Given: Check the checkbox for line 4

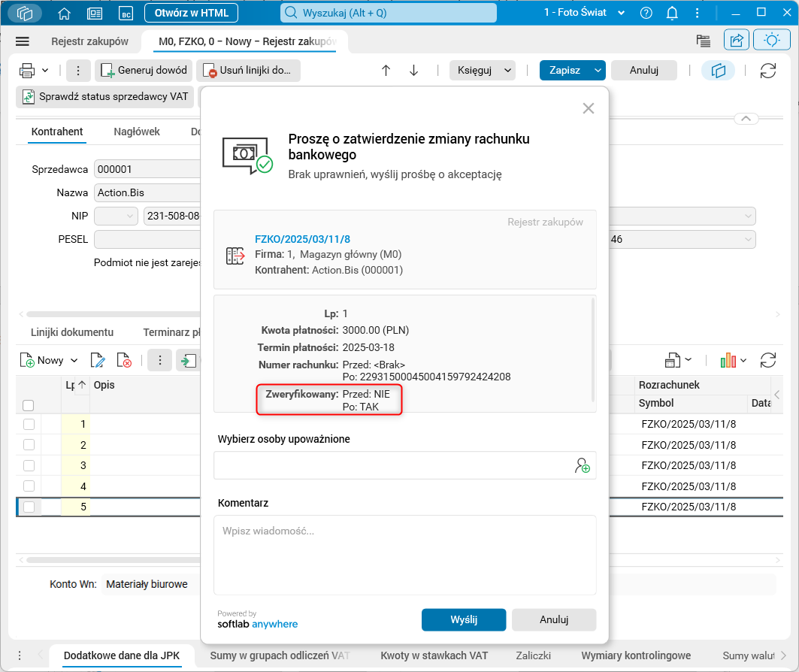Looking at the screenshot, I should [29, 486].
